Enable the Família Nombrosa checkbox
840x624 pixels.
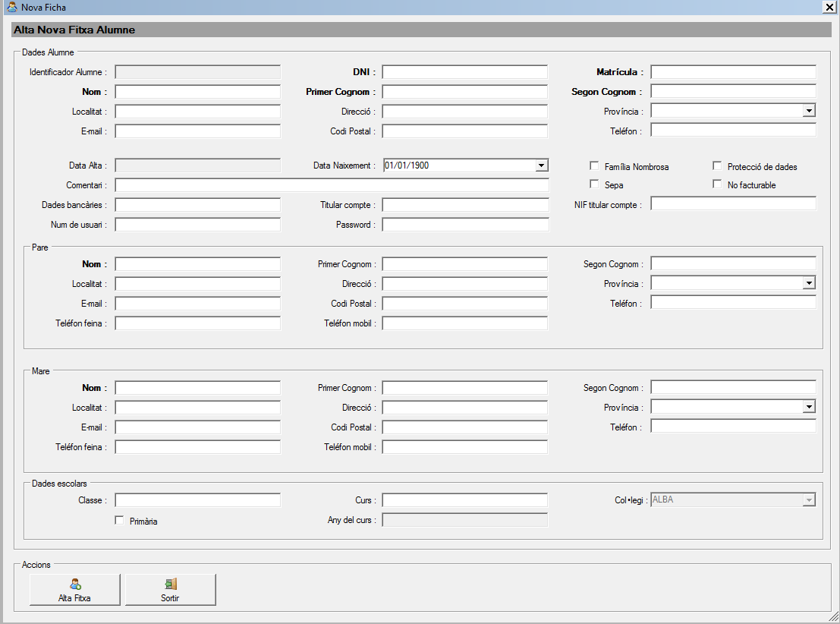pyautogui.click(x=594, y=166)
